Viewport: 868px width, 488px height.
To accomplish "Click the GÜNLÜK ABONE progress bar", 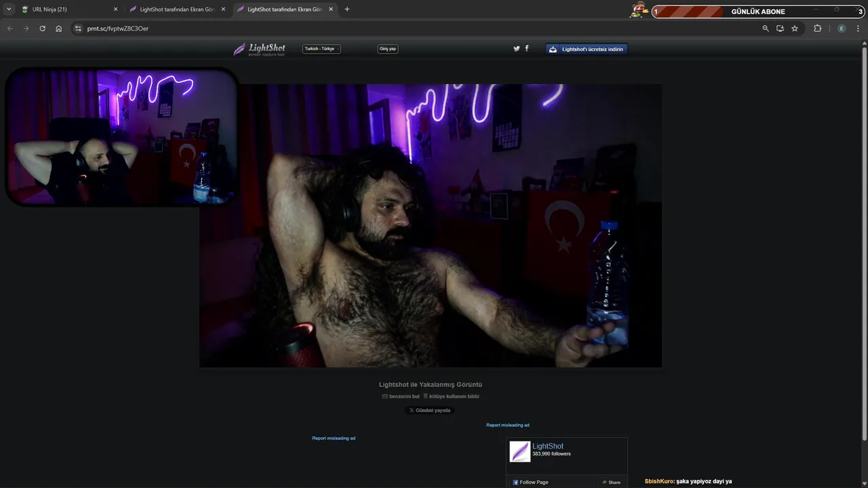I will pos(757,12).
